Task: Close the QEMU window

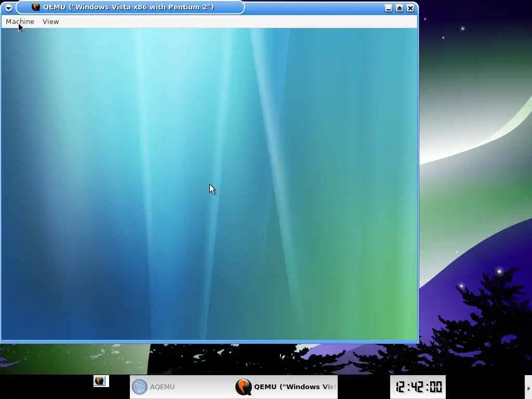Action: tap(410, 8)
